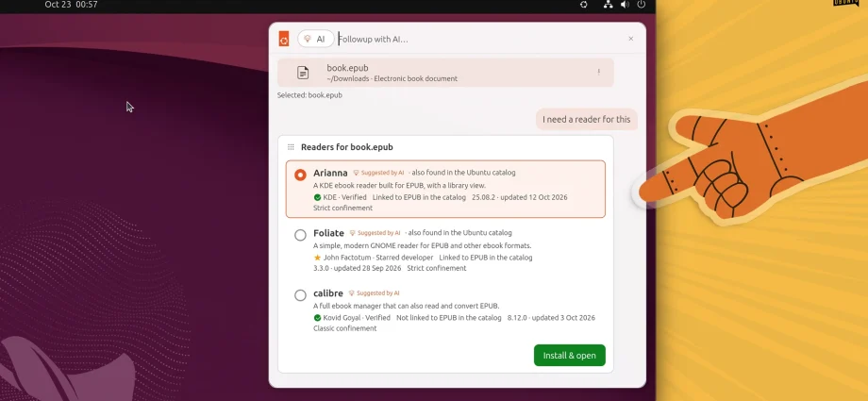Click the ~/Downloads Electronic book document path
The height and width of the screenshot is (401, 868).
click(392, 78)
